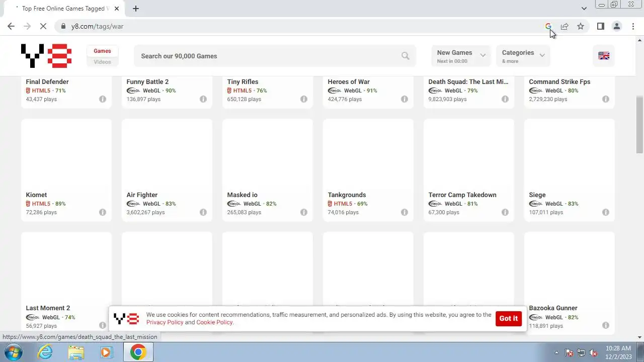Share this page icon
This screenshot has height=362, width=644.
[565, 26]
